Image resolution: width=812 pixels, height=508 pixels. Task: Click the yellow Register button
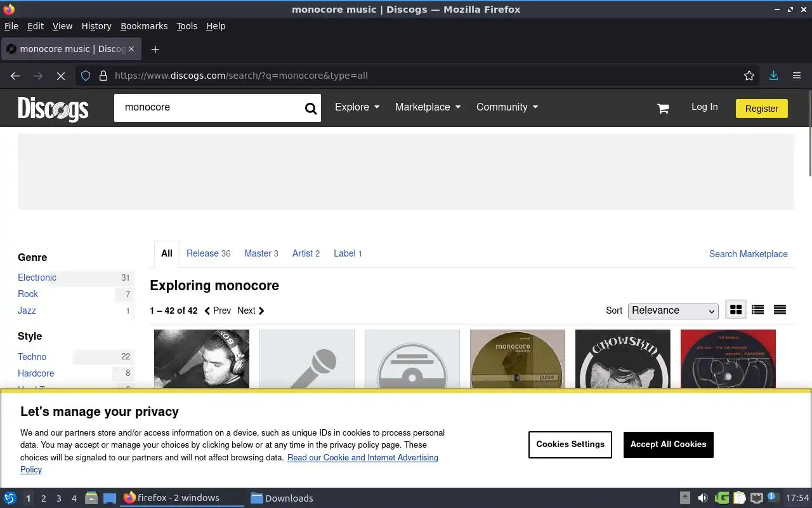tap(761, 109)
